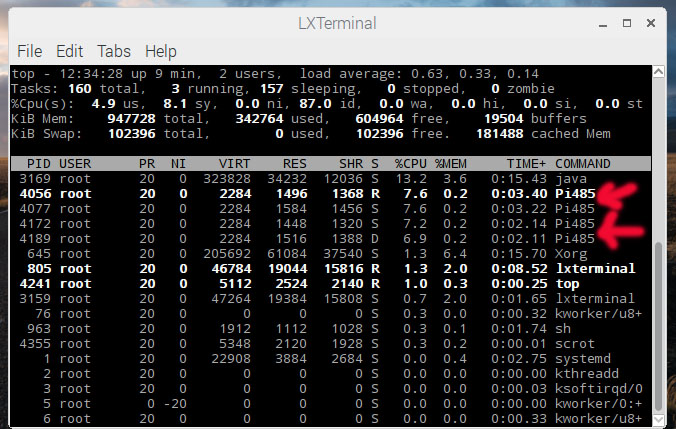
Task: Click PID 3159 in the process list
Action: (x=35, y=298)
